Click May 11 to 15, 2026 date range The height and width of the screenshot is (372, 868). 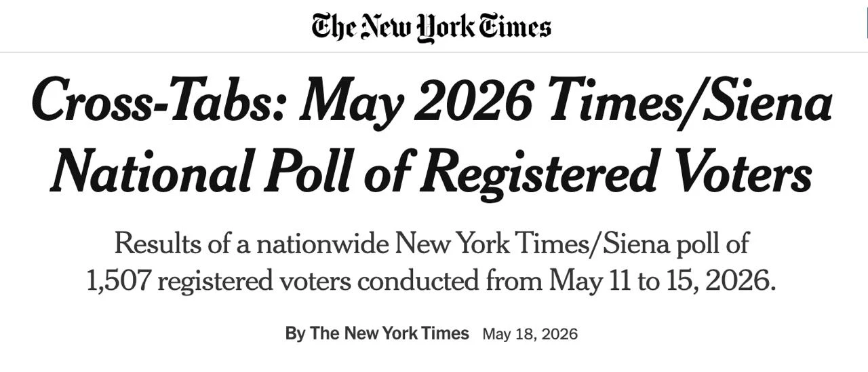click(663, 280)
